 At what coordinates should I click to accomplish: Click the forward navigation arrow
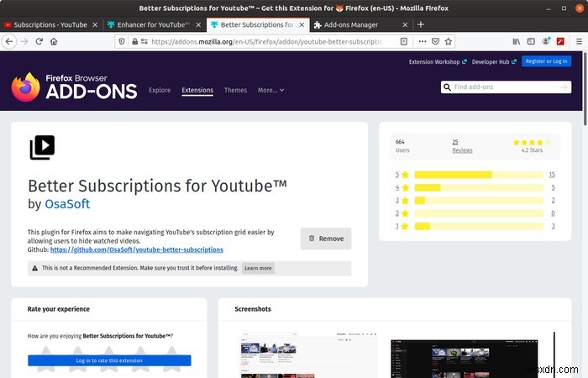[24, 41]
